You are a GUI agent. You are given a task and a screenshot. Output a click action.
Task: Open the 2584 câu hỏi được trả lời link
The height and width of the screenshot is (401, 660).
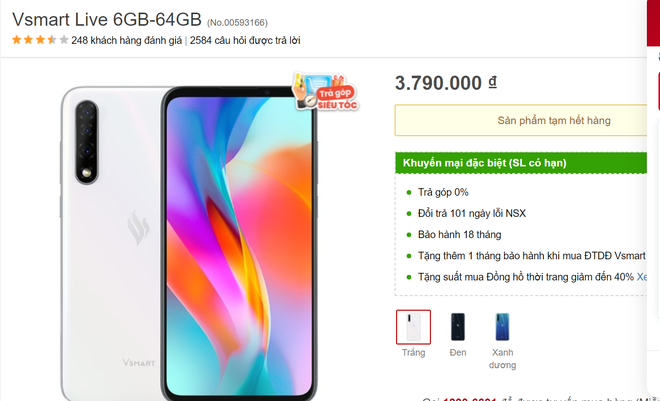tap(245, 41)
